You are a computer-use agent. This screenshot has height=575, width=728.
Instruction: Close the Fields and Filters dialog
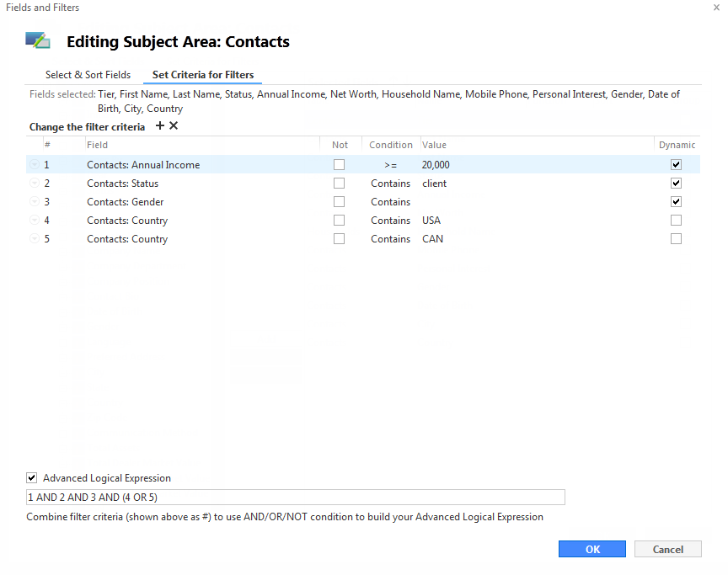click(716, 8)
